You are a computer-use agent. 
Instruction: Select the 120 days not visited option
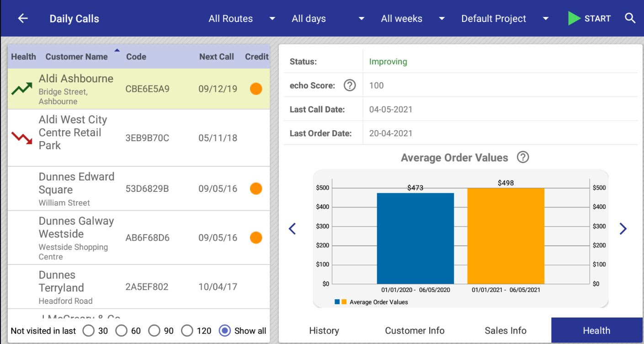[x=187, y=330]
